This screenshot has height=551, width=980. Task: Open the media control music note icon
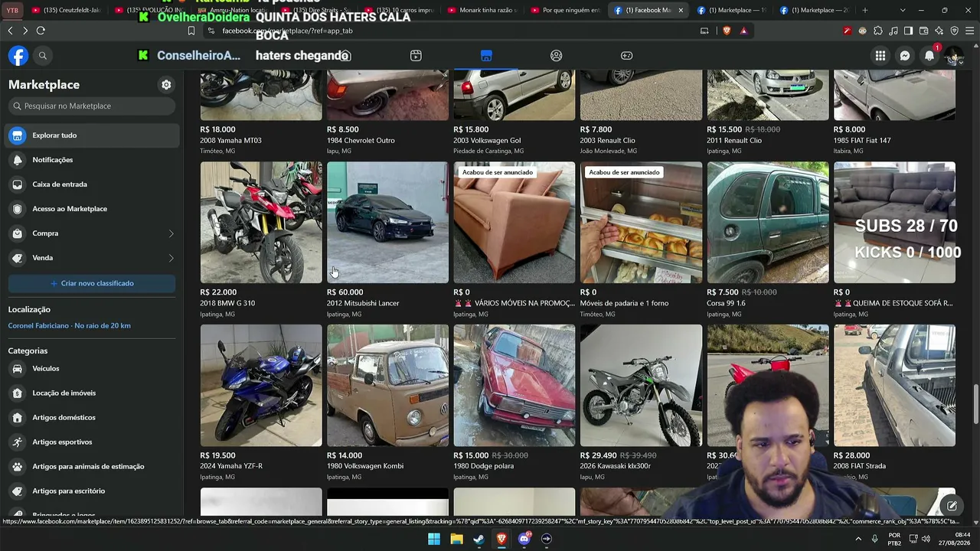893,31
